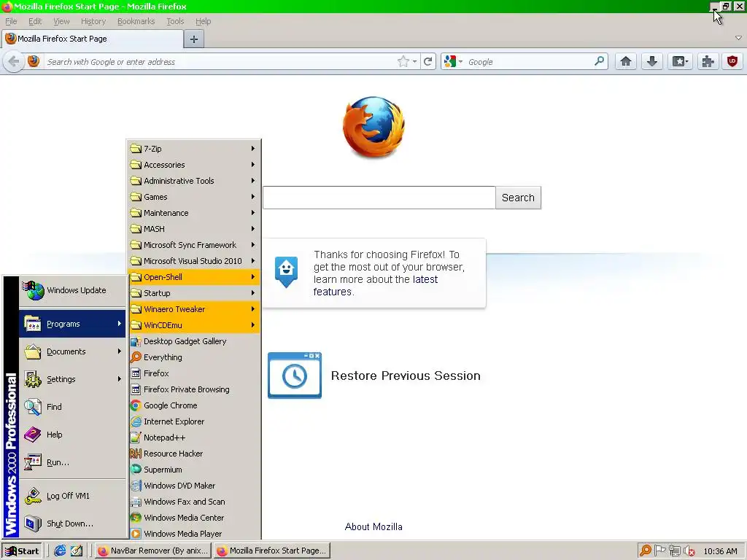
Task: Click the back arrow button
Action: 14,61
